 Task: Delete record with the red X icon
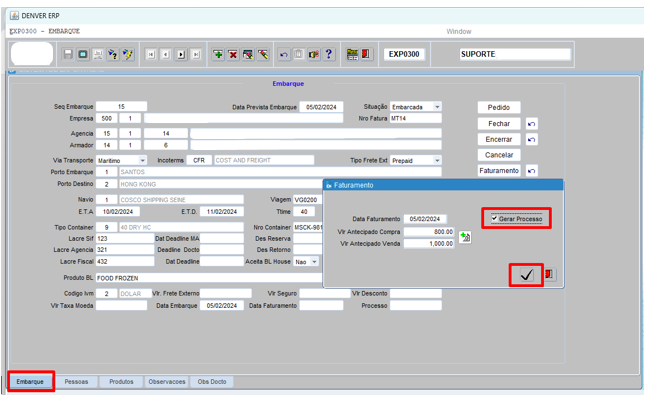233,54
